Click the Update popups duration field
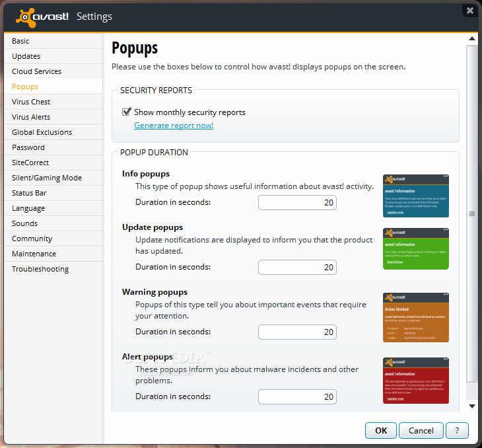 pyautogui.click(x=297, y=267)
